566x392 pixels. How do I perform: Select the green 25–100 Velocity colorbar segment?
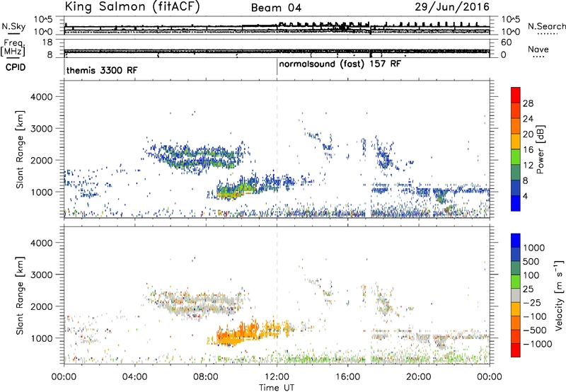pos(516,282)
